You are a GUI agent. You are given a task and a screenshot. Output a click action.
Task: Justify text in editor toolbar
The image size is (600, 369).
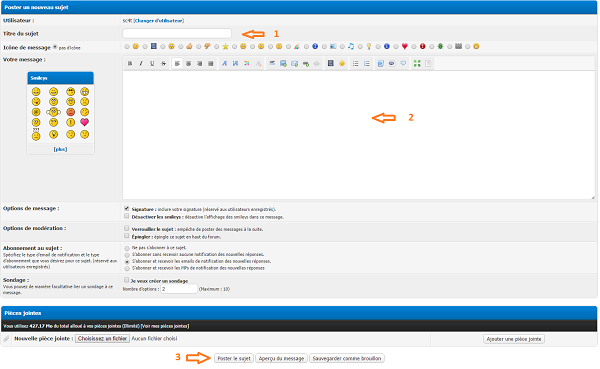pyautogui.click(x=210, y=64)
